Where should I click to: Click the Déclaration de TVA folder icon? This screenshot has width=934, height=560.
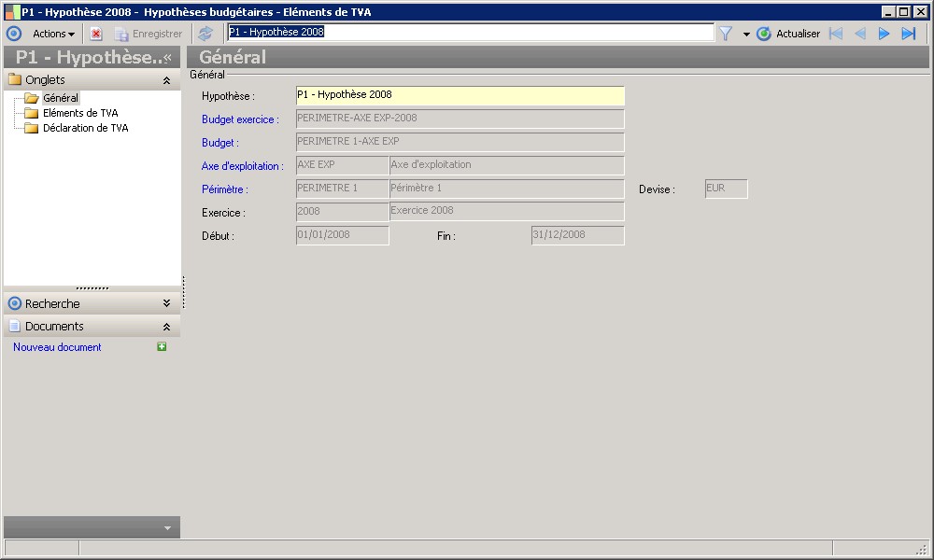31,128
